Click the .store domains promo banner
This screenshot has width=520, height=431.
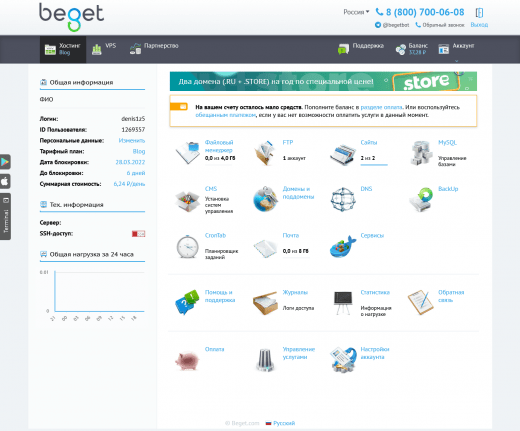323,81
